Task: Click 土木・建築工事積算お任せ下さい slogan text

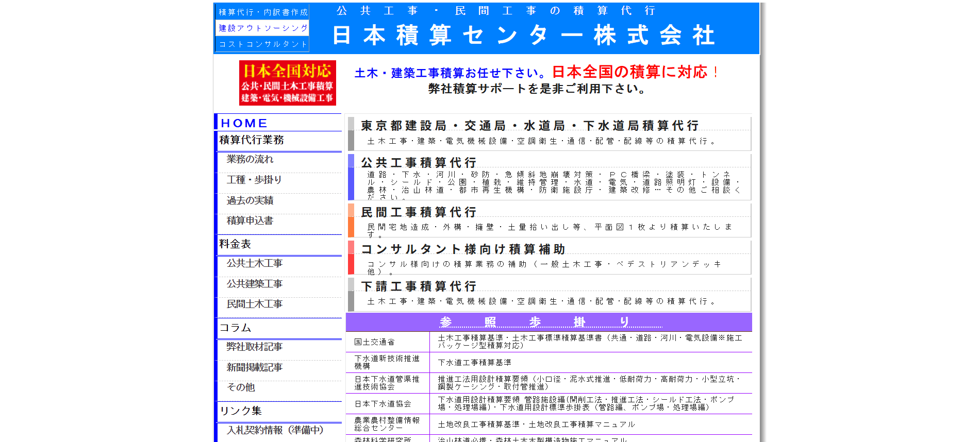Action: click(x=451, y=73)
